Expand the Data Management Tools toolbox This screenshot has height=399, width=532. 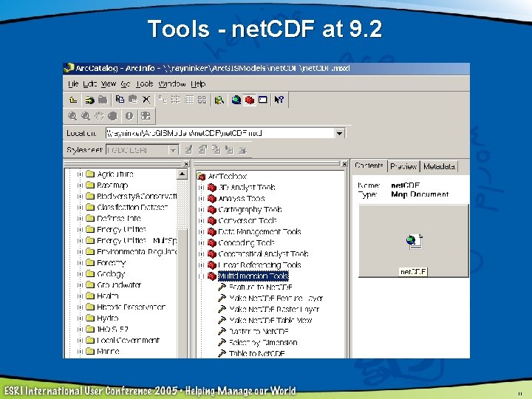[x=201, y=232]
